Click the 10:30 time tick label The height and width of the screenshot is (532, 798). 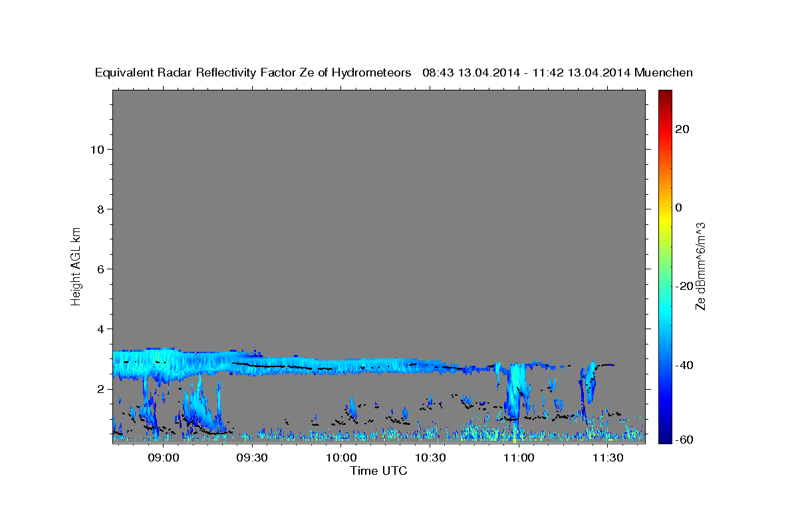pos(430,458)
